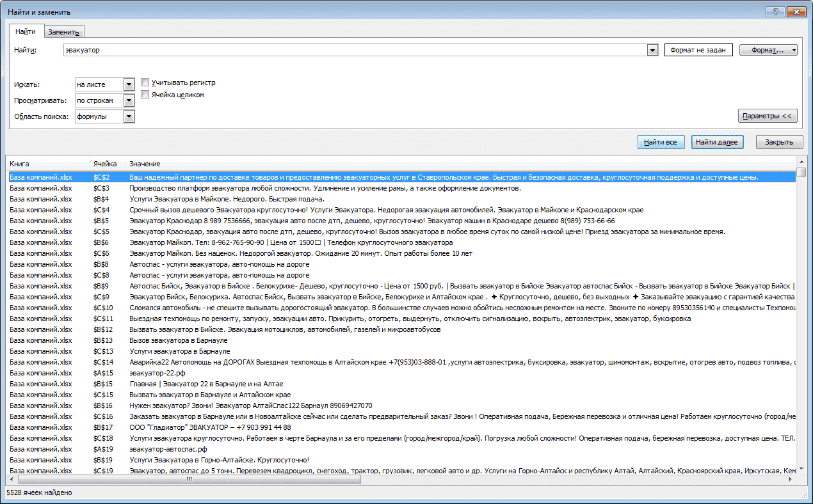Select the result row for cell $C$3
The height and width of the screenshot is (504, 813).
pyautogui.click(x=401, y=188)
